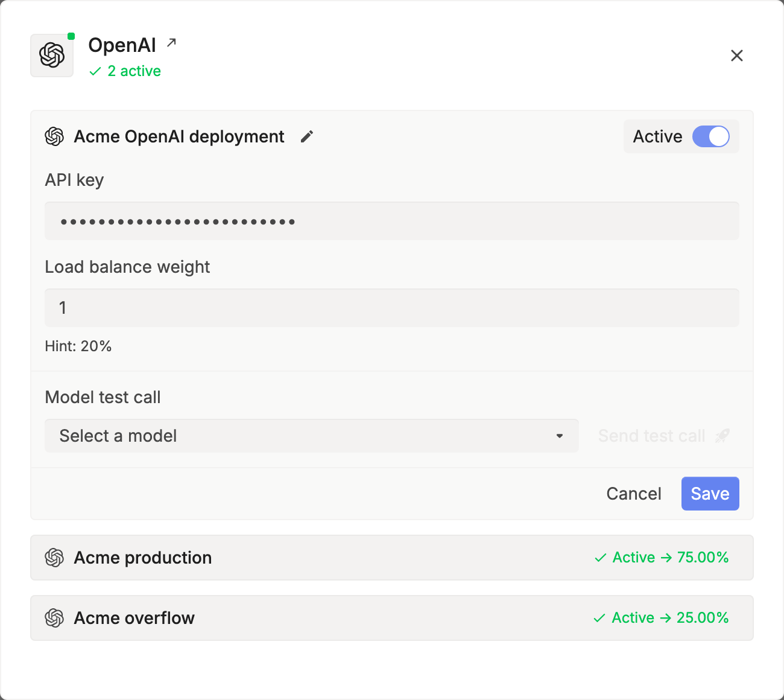Click into the API key field

pyautogui.click(x=392, y=221)
